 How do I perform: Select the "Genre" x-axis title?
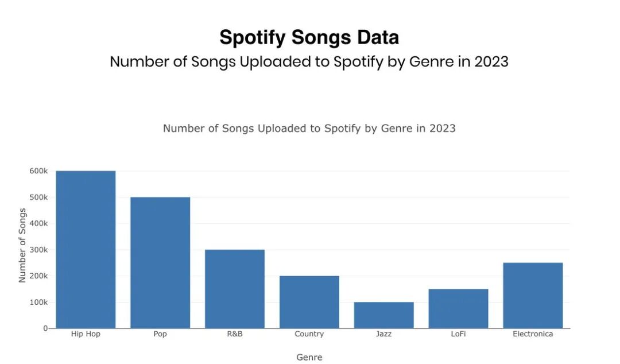[x=309, y=357]
